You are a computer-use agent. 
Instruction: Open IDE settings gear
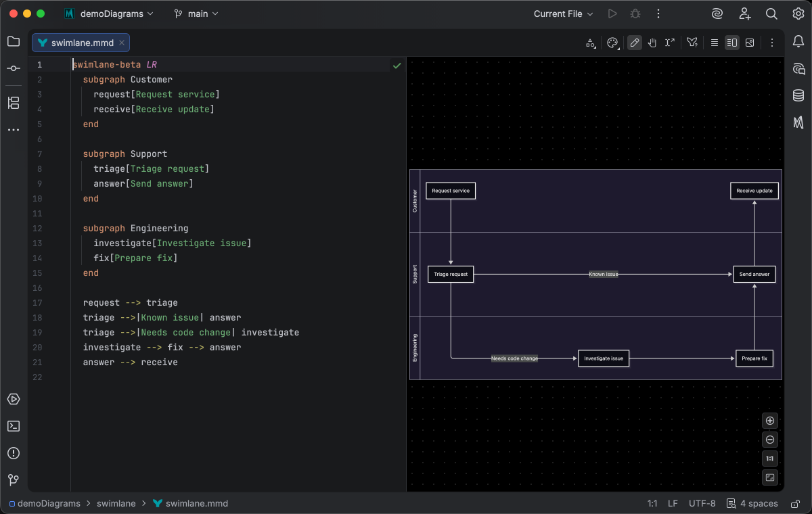pos(798,14)
